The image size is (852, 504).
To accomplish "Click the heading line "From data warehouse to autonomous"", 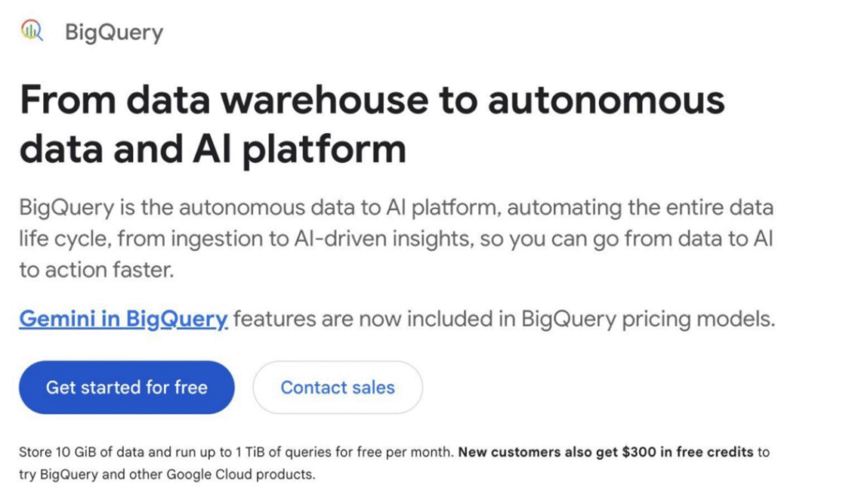I will point(372,101).
